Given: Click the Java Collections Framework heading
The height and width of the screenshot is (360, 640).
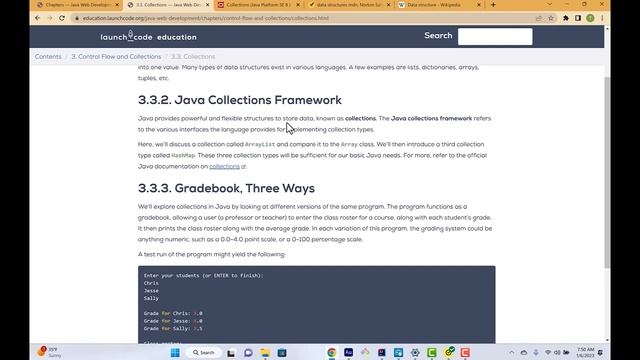Looking at the screenshot, I should coord(240,100).
